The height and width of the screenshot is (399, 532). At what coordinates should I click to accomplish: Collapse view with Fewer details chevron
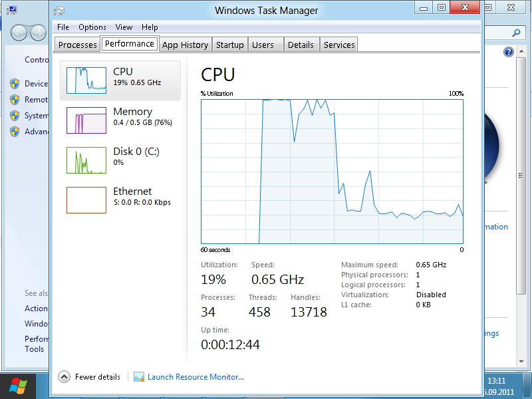point(65,376)
